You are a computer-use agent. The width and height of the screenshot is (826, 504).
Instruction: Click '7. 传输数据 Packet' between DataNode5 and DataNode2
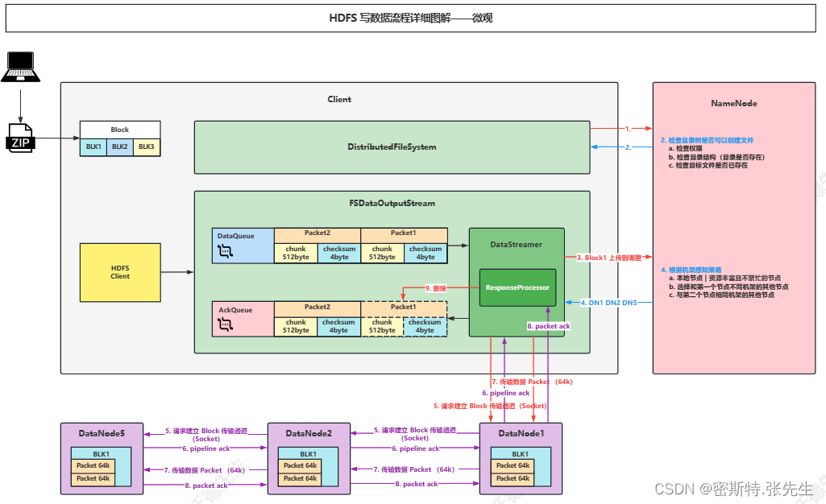click(x=205, y=470)
